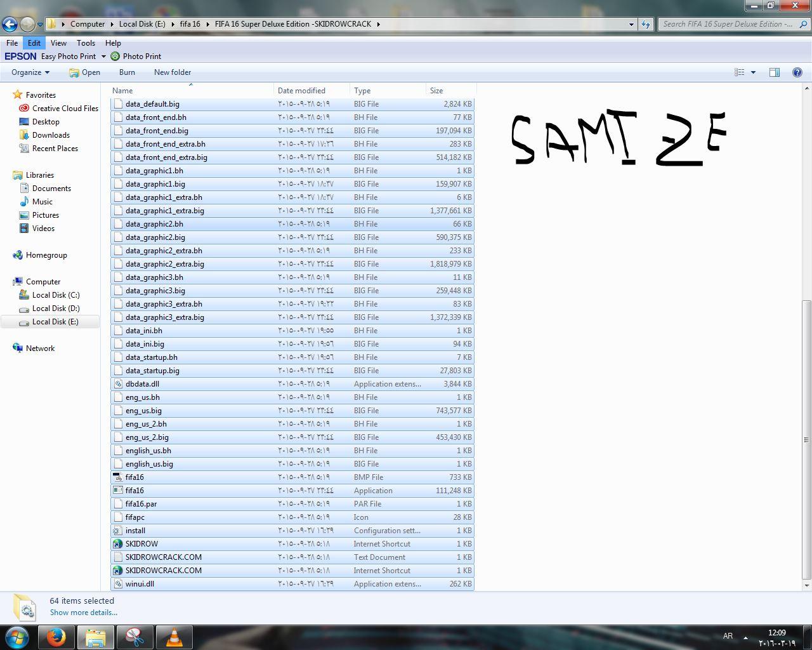Click the AR language indicator in taskbar
The height and width of the screenshot is (650, 812).
click(728, 636)
